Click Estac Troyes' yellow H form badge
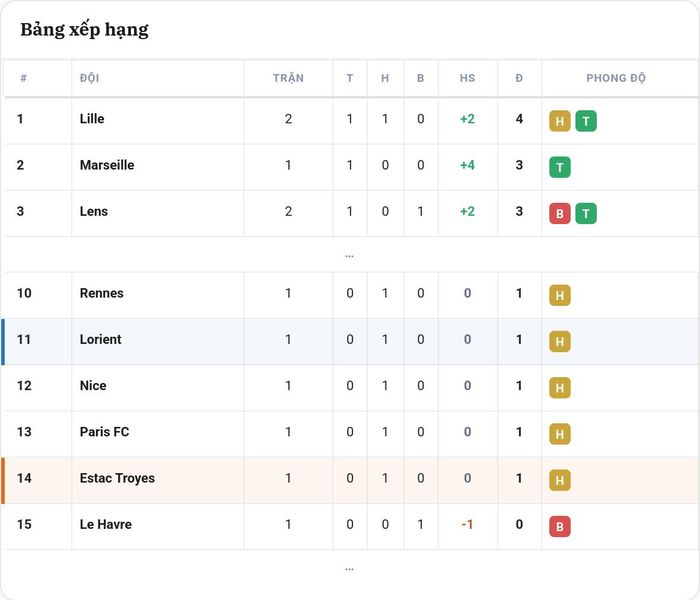This screenshot has width=700, height=600. 559,480
